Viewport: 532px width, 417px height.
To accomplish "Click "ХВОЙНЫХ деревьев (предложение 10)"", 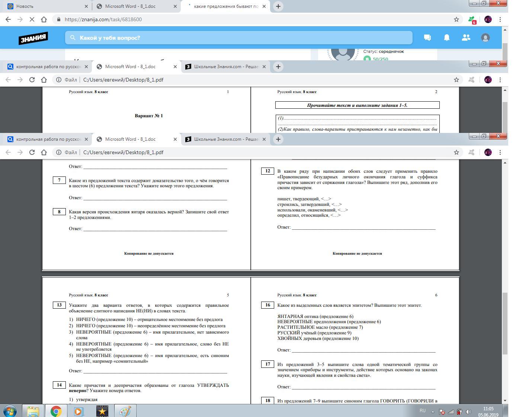I will [318, 338].
